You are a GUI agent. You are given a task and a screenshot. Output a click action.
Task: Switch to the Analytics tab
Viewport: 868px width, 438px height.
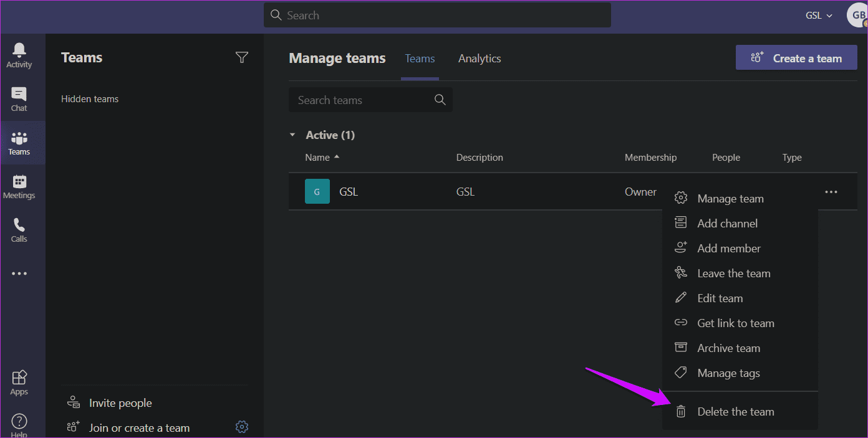480,59
